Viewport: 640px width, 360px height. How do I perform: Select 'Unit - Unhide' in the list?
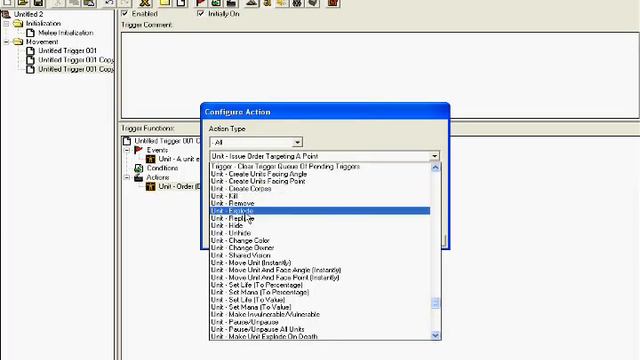[320, 233]
